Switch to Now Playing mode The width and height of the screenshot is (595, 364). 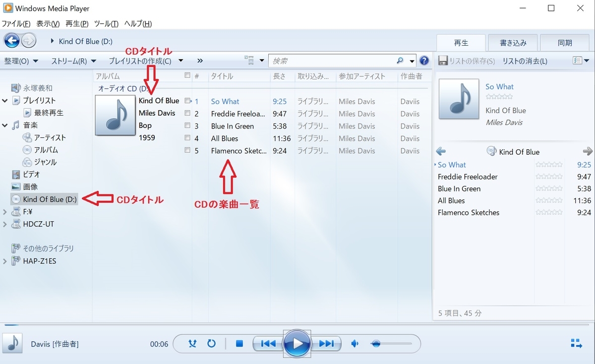pyautogui.click(x=576, y=343)
